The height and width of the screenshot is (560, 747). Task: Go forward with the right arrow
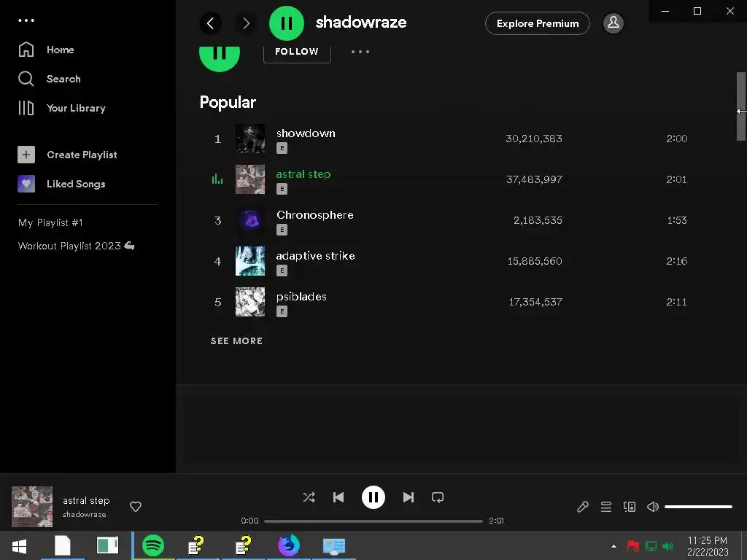click(246, 23)
